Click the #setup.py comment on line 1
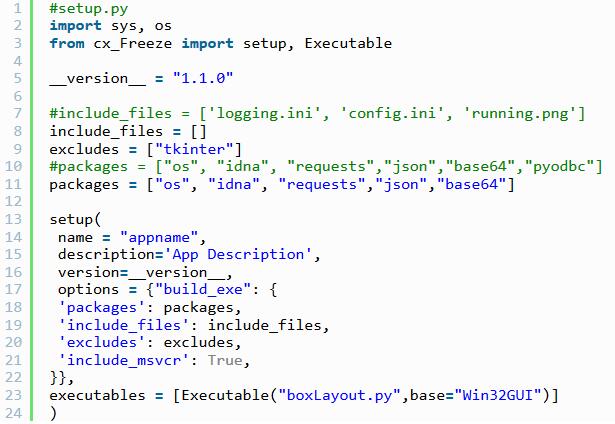Viewport: 615px width, 424px height. [89, 9]
